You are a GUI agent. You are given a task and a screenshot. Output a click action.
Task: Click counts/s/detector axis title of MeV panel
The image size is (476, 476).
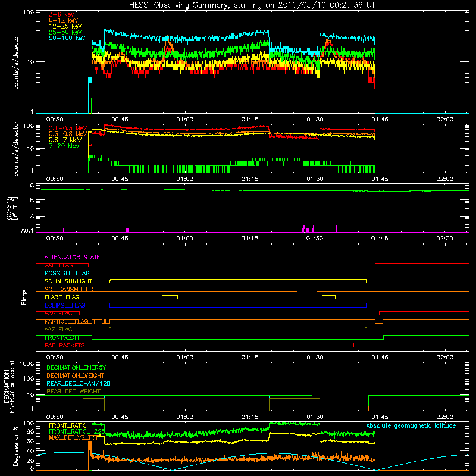(x=16, y=148)
